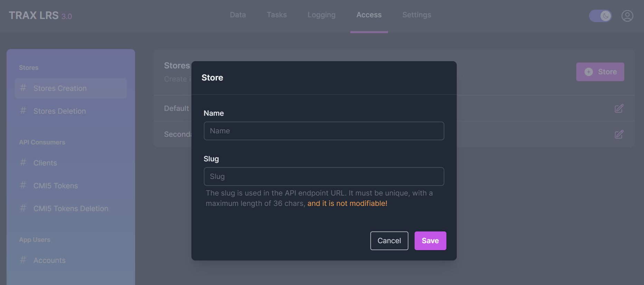The width and height of the screenshot is (644, 285).
Task: Click hash icon beside CMI5 Tokens
Action: click(x=23, y=186)
